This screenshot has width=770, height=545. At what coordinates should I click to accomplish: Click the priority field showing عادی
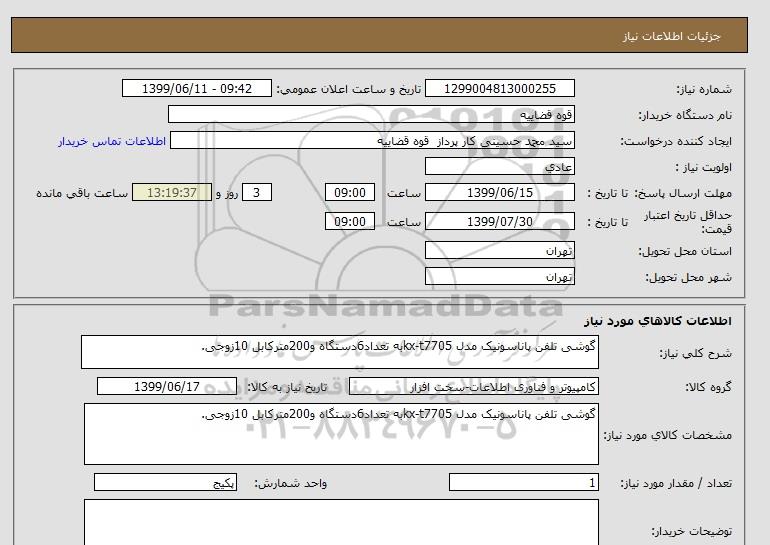pos(499,166)
